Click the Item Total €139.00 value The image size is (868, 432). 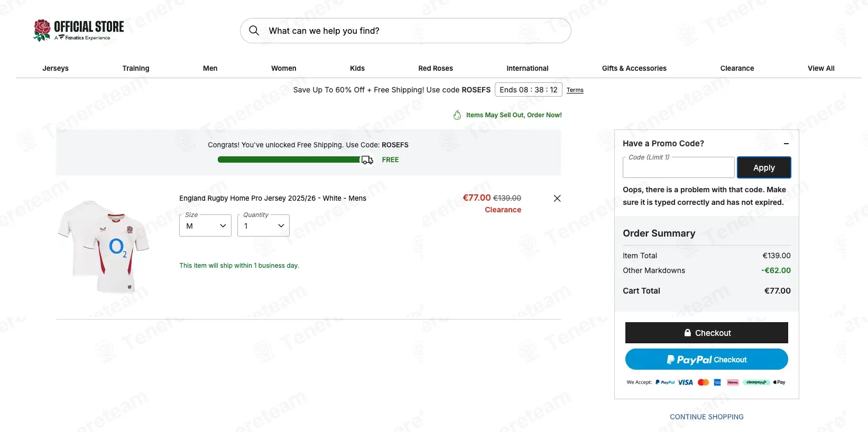(x=777, y=256)
